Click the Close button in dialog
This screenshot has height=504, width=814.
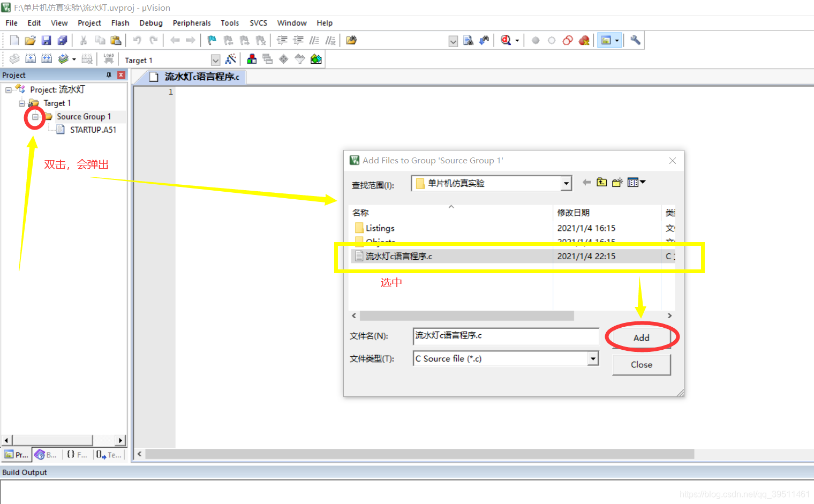point(641,365)
